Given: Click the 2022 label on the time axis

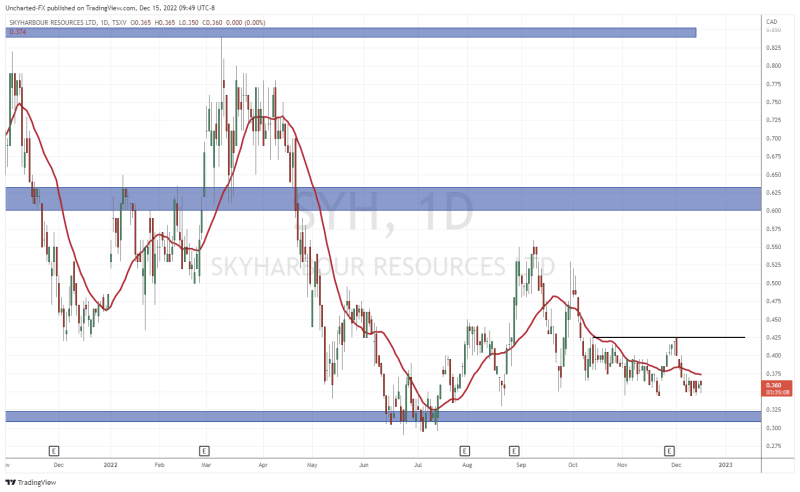Looking at the screenshot, I should (x=110, y=465).
